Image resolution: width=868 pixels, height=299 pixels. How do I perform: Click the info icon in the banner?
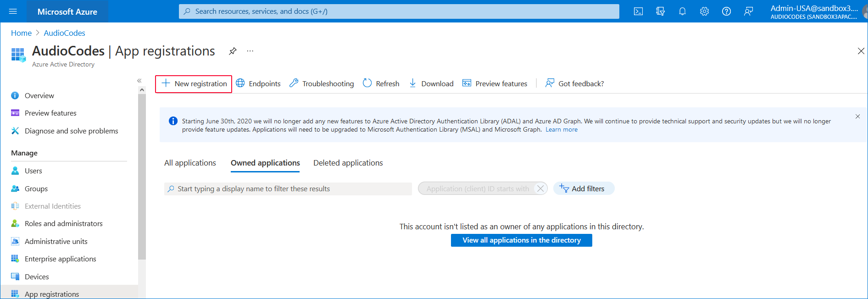173,121
